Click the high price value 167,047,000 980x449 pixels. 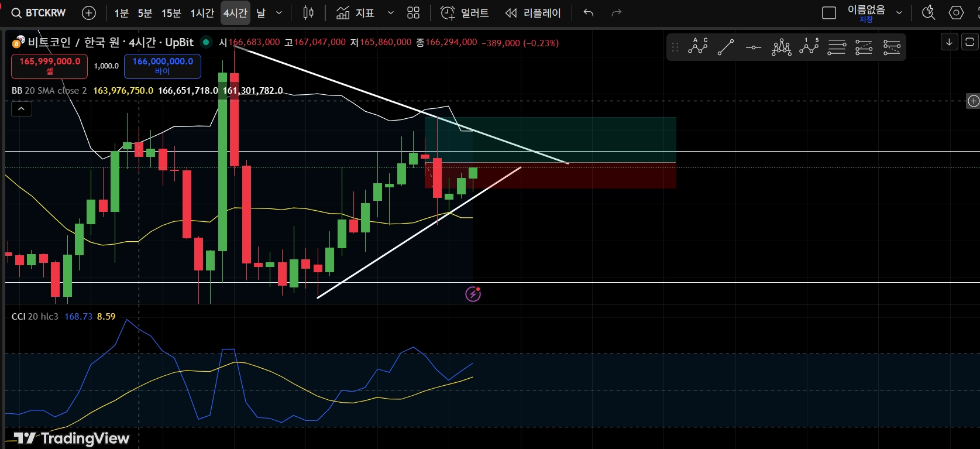[x=319, y=43]
